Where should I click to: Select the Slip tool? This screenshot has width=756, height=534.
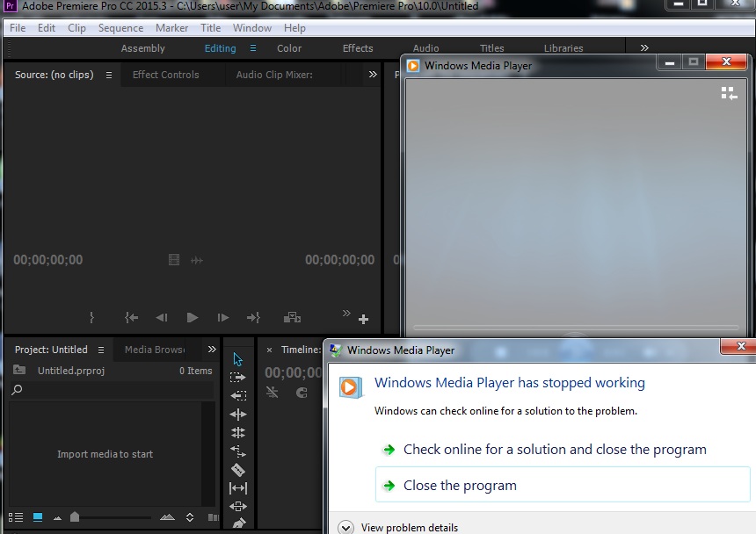click(238, 488)
